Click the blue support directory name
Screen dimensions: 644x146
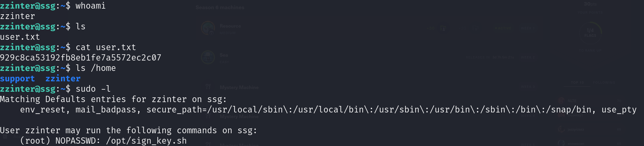pos(17,79)
